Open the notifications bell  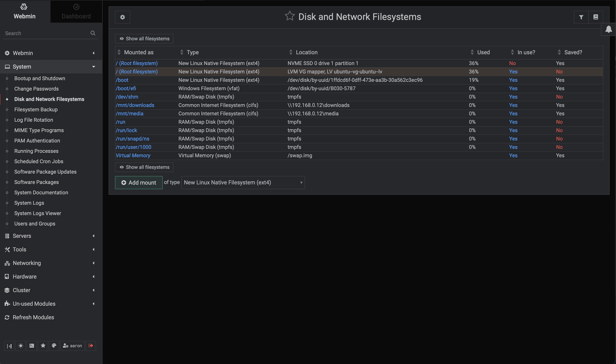pyautogui.click(x=608, y=29)
